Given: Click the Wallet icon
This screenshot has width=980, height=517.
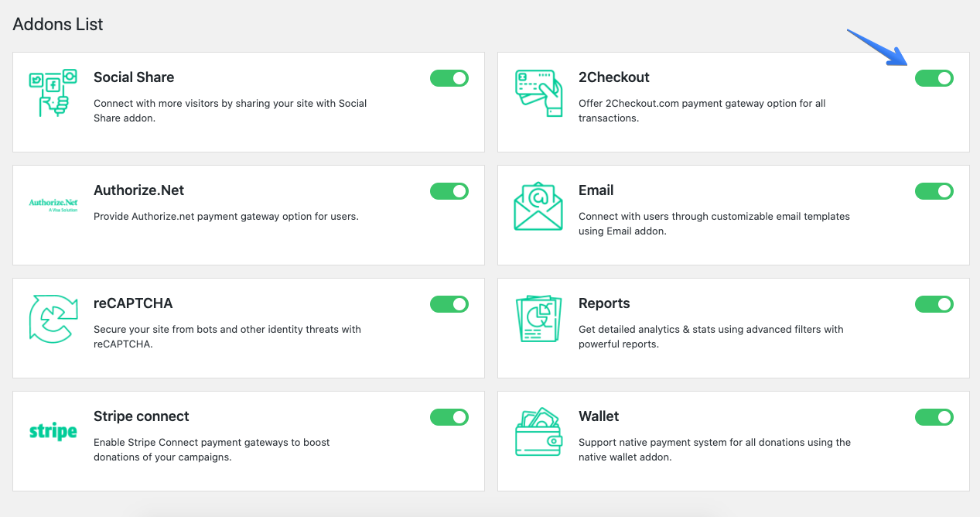Looking at the screenshot, I should pos(538,432).
